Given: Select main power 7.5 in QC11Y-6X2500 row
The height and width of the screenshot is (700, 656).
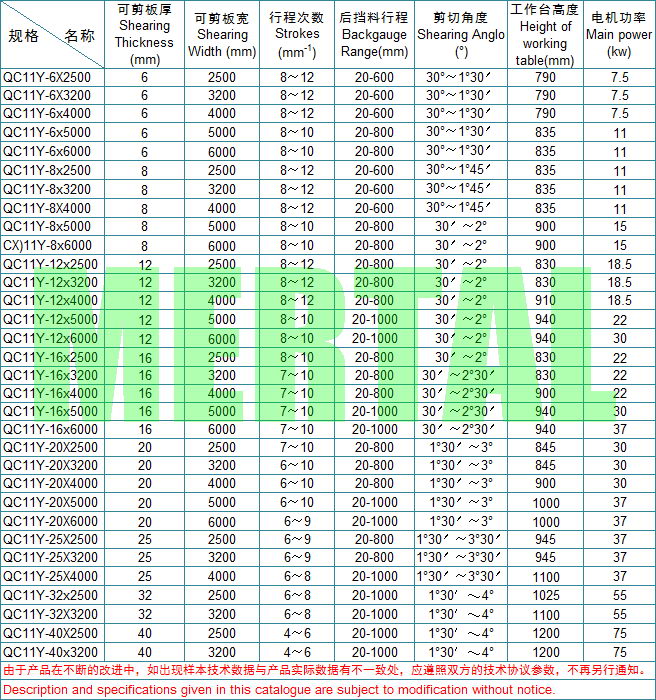Looking at the screenshot, I should click(619, 78).
